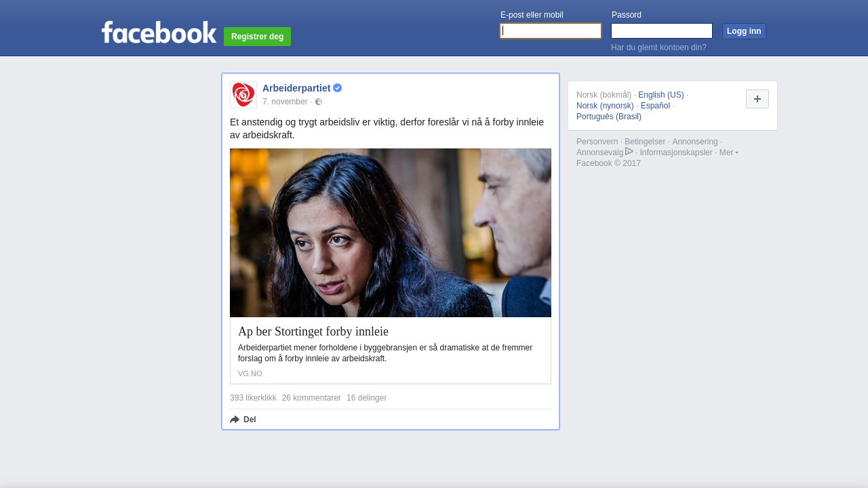The width and height of the screenshot is (868, 488).
Task: Click the public globe privacy icon
Action: (x=319, y=102)
